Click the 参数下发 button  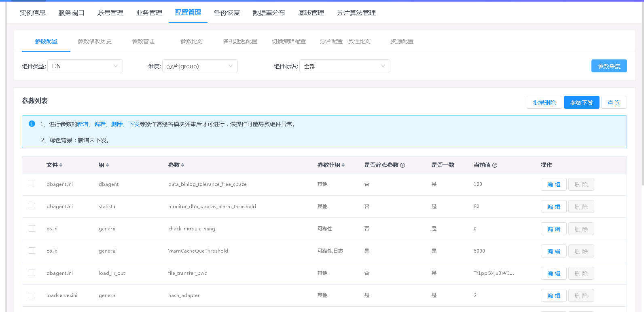pyautogui.click(x=582, y=102)
